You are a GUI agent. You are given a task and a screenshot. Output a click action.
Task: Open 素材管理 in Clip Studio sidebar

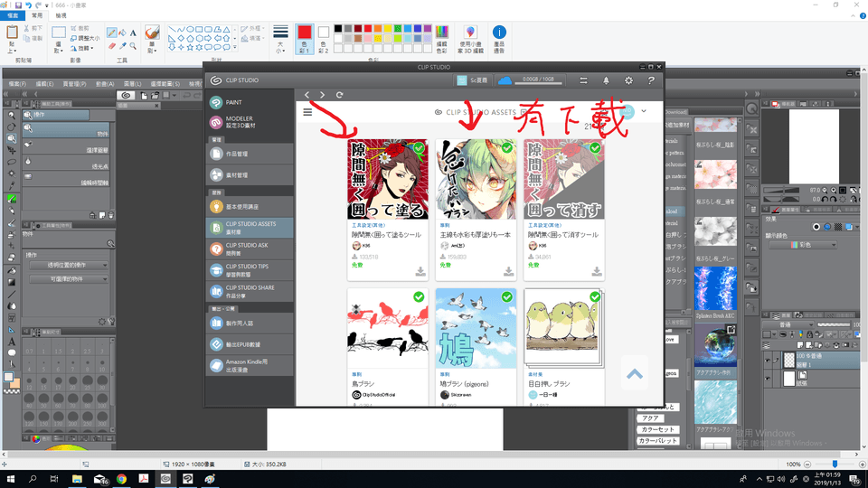point(250,174)
